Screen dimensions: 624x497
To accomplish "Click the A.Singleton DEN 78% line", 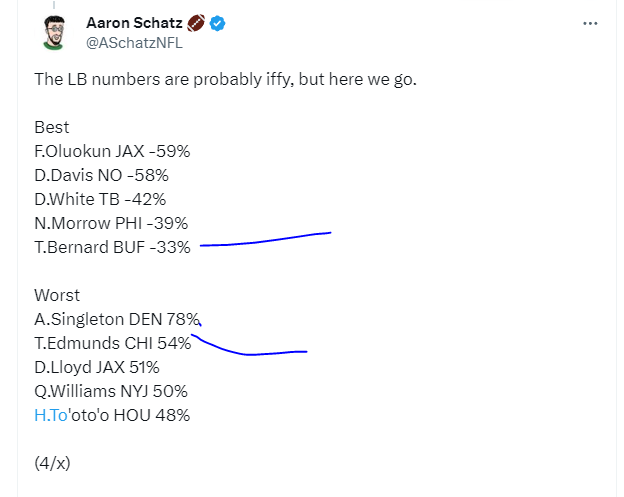I will click(x=117, y=319).
